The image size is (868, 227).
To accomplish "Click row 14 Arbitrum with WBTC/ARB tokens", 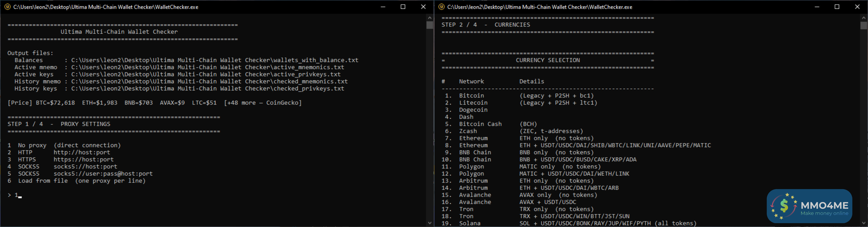I will point(530,188).
